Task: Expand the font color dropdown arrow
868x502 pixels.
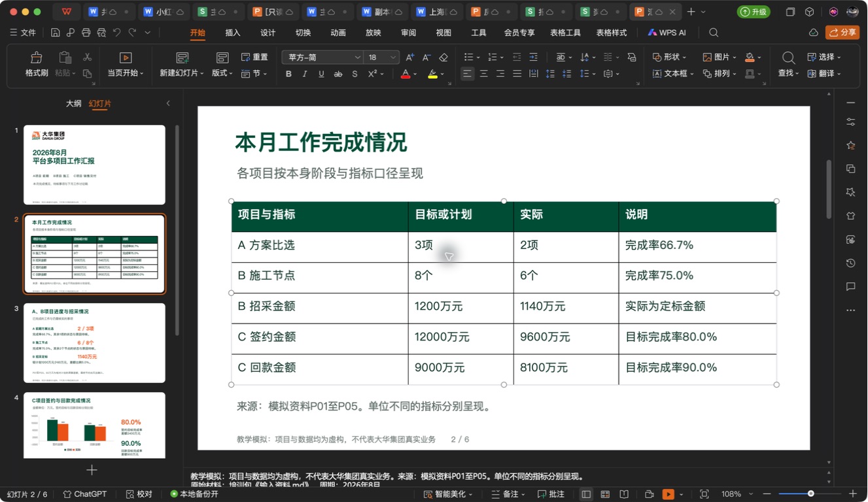Action: pos(415,75)
